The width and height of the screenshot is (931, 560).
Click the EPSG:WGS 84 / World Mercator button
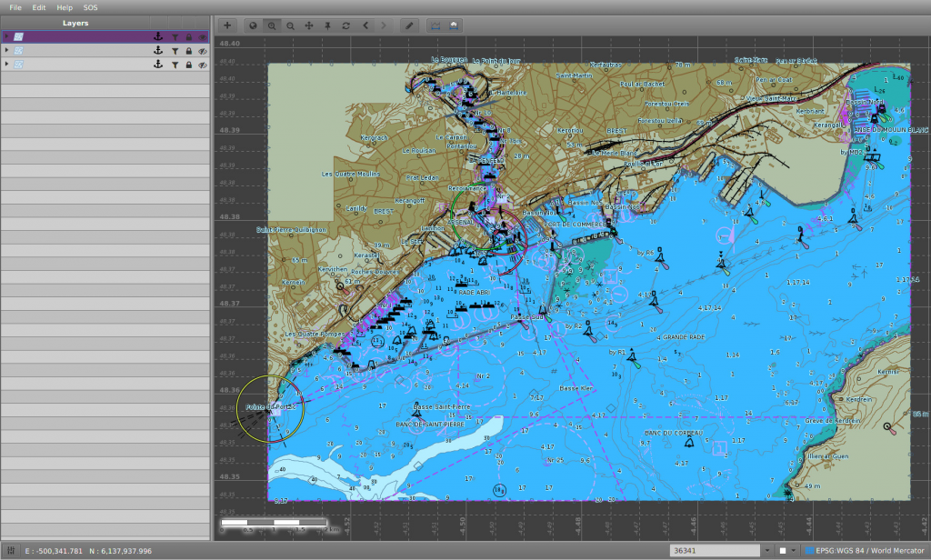[x=864, y=551]
